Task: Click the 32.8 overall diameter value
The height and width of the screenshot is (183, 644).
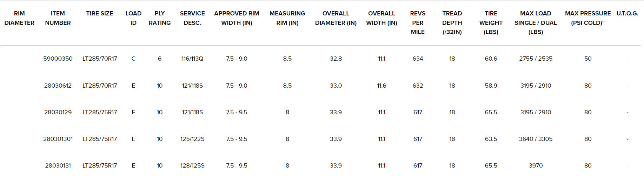Action: [x=336, y=59]
